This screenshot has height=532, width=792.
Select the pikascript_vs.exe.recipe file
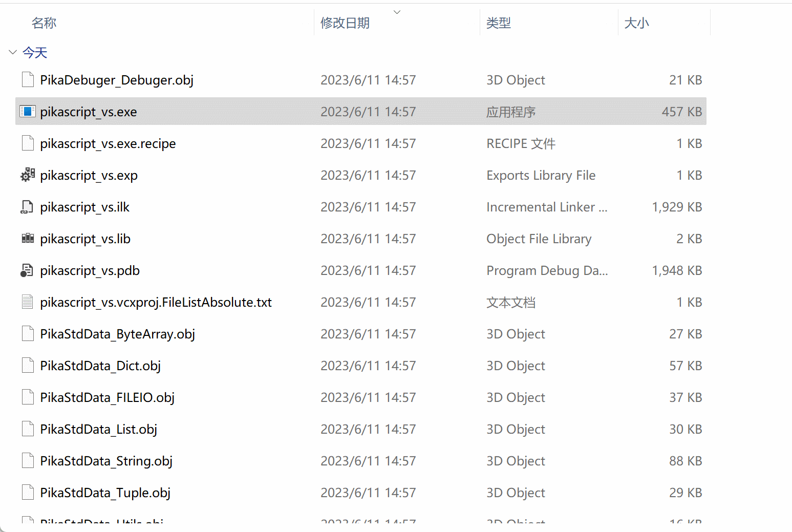108,143
